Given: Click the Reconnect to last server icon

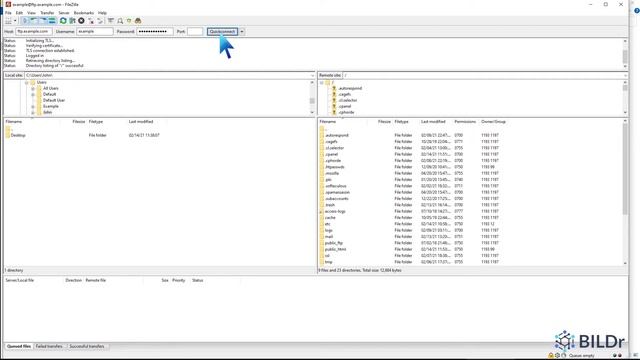Looking at the screenshot, I should (x=100, y=20).
